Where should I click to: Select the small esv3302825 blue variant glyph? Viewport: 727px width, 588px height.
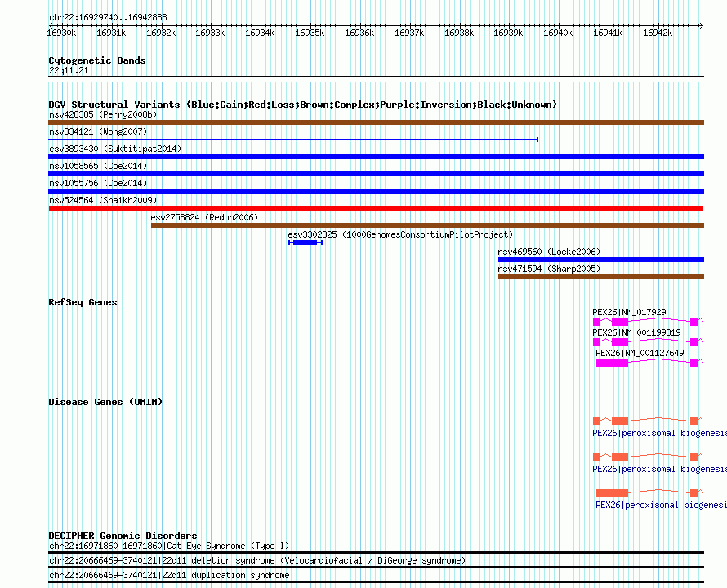pos(305,243)
